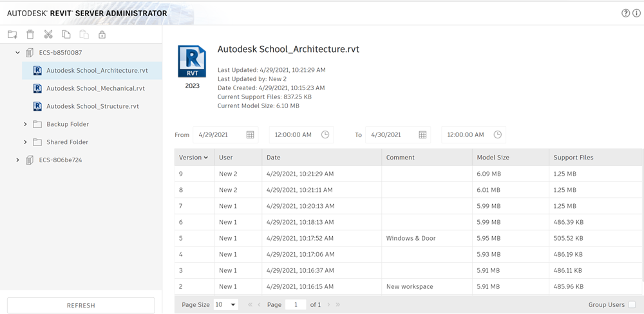
Task: Click the version 7 row number
Action: [x=181, y=206]
